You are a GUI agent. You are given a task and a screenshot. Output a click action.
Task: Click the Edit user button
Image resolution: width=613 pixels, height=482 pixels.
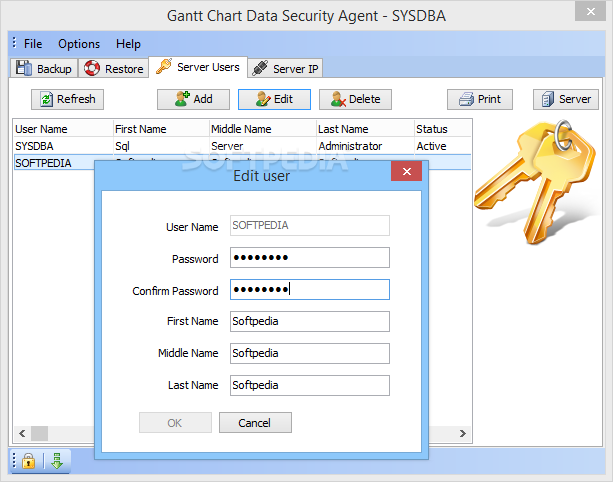click(274, 99)
